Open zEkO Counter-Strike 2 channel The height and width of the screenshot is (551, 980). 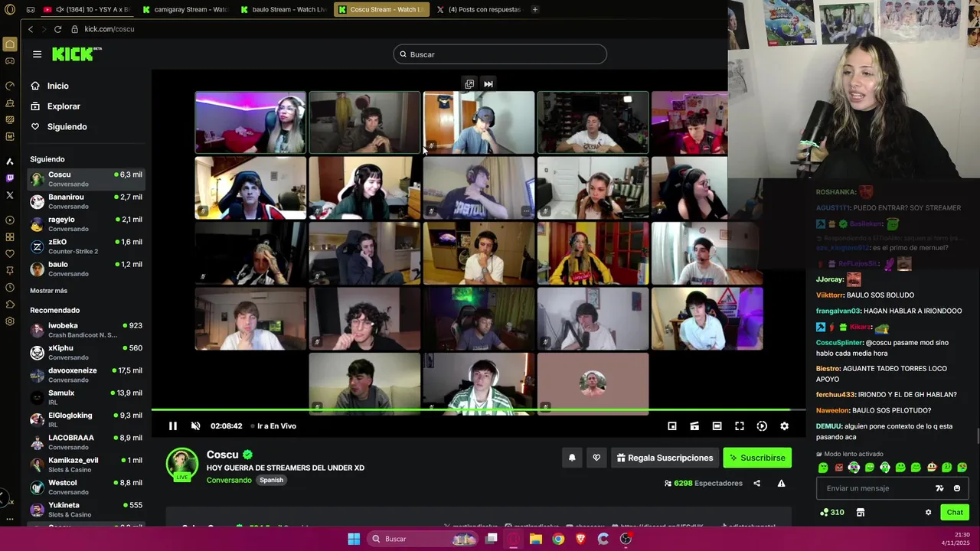86,246
